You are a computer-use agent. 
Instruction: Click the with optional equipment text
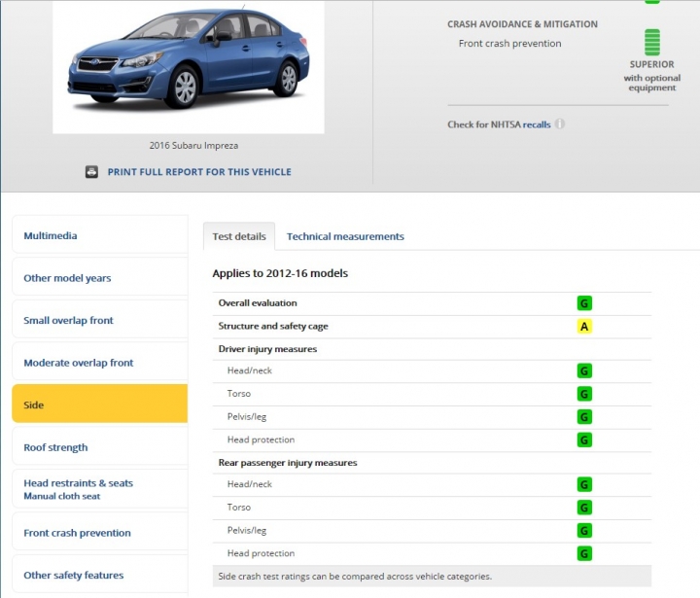pos(651,83)
